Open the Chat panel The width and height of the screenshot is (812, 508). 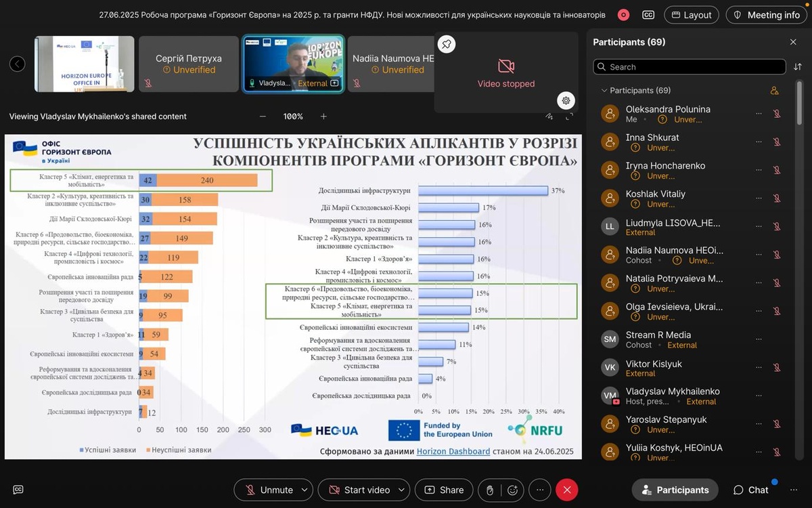click(751, 490)
